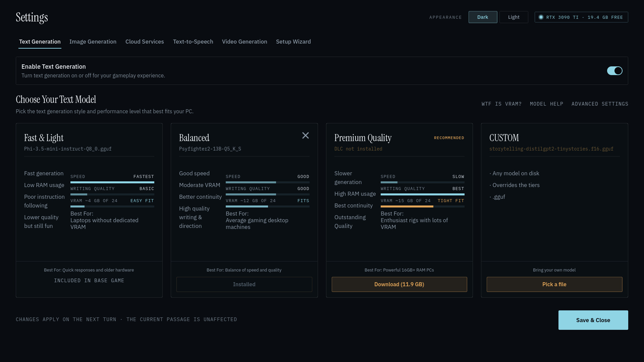Open the Video Generation tab
The width and height of the screenshot is (644, 362).
point(245,42)
